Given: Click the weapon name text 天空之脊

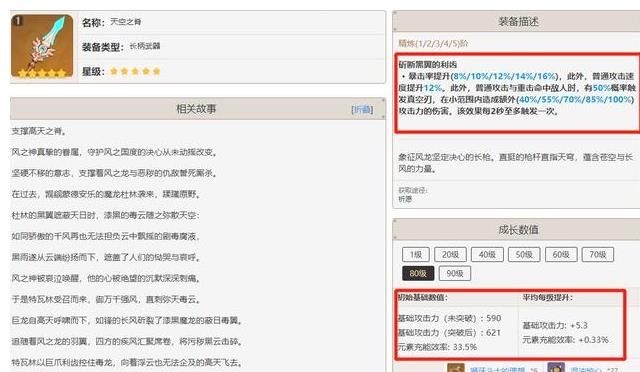Looking at the screenshot, I should 125,22.
